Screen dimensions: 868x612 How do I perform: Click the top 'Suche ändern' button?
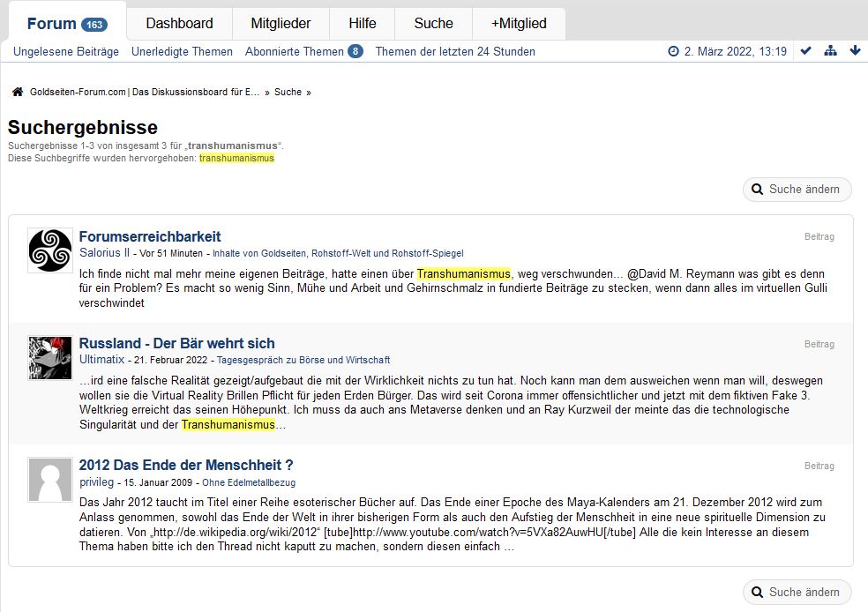click(797, 189)
